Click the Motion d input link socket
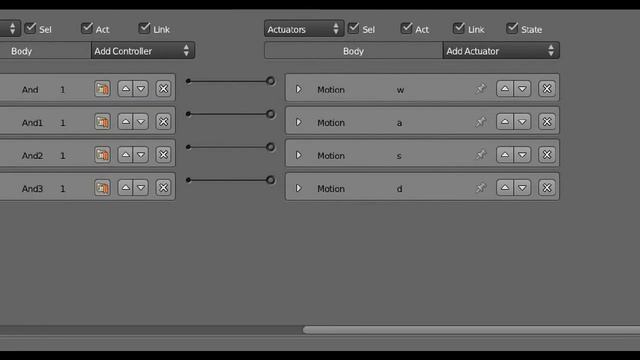Screen dimensions: 640x360 point(270,180)
